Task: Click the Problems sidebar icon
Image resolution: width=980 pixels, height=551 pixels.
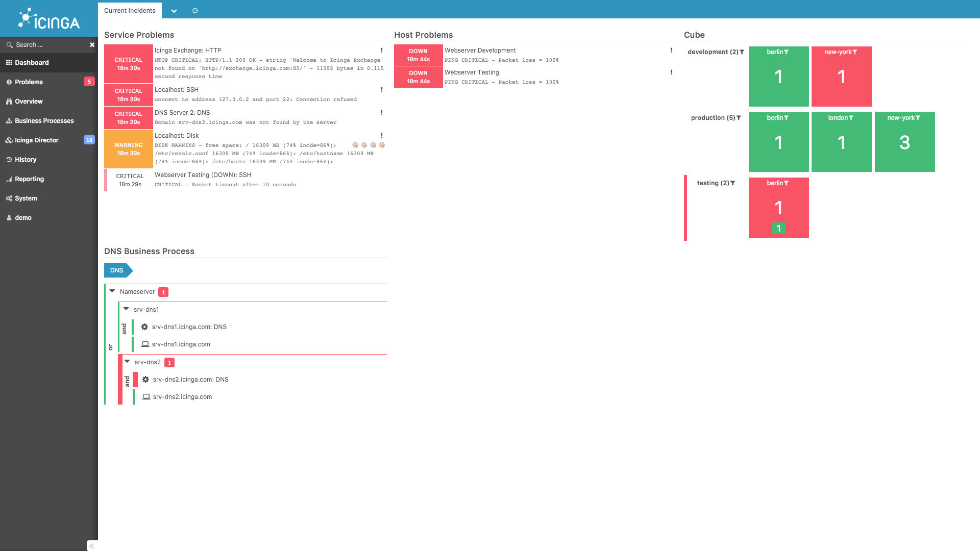Action: 9,82
